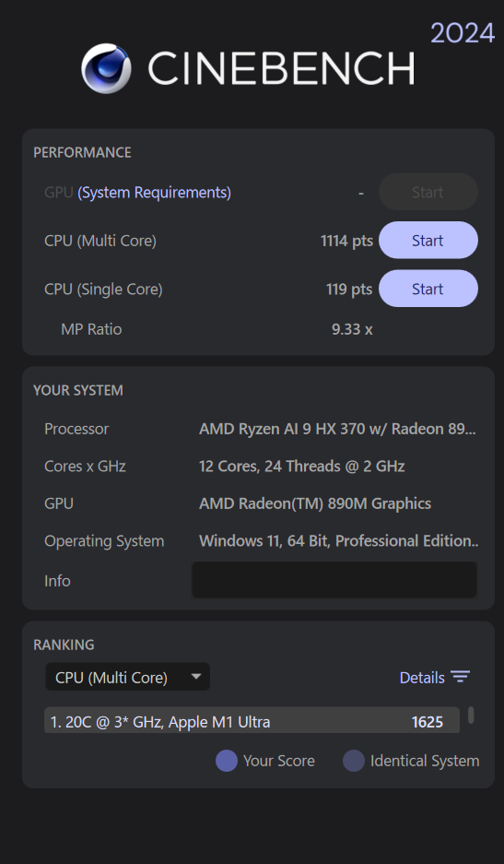The image size is (504, 864).
Task: Click the MP Ratio 9.33 x value
Action: (352, 329)
